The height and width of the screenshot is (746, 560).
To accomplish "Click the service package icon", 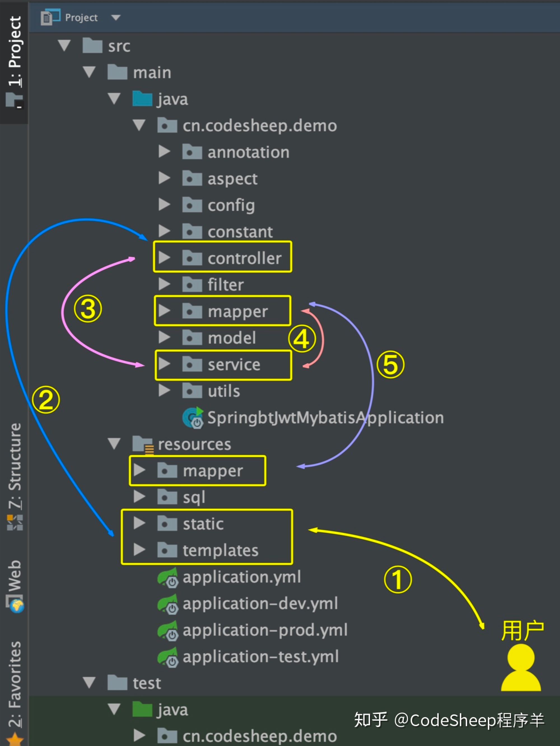I will (192, 364).
